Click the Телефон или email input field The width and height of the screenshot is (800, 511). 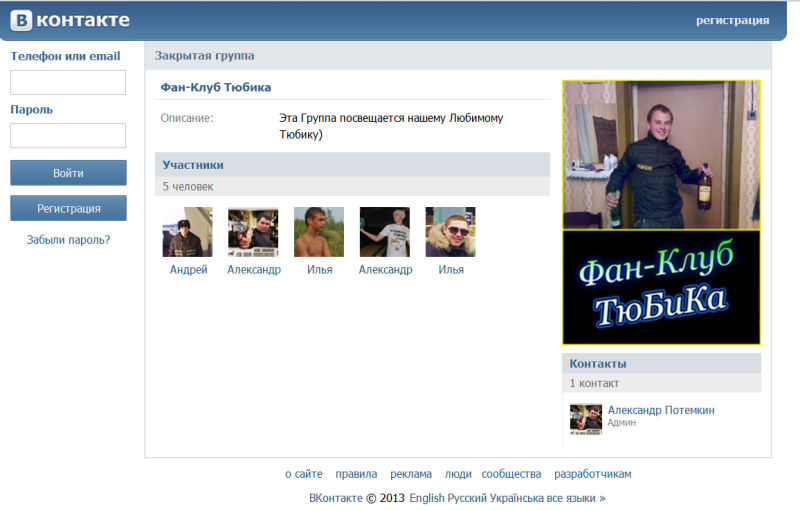(68, 83)
